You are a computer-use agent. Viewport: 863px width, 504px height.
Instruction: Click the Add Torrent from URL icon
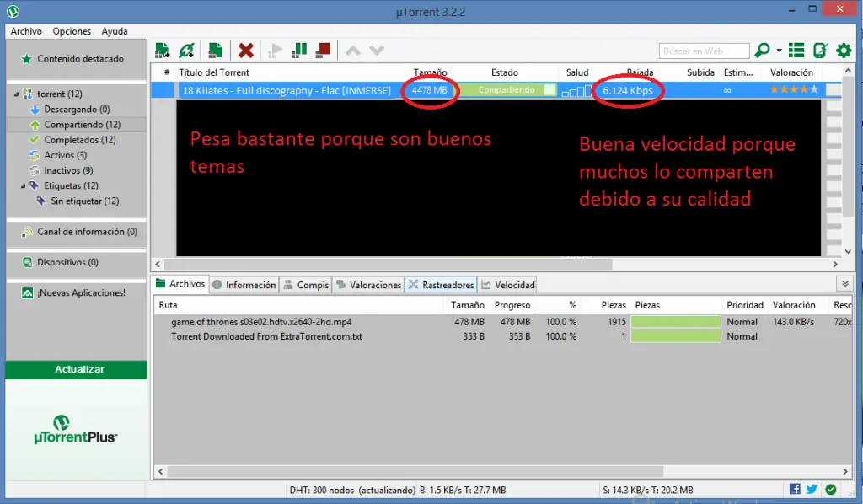click(186, 51)
